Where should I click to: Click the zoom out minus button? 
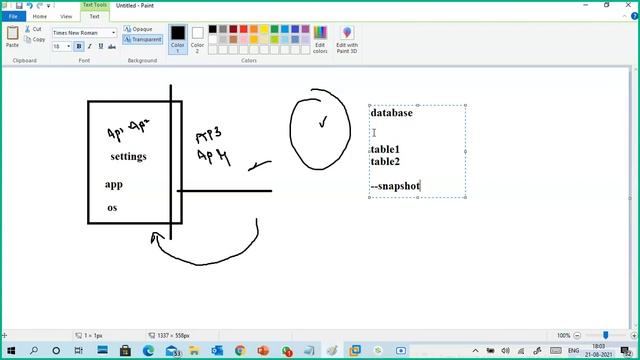coord(577,336)
